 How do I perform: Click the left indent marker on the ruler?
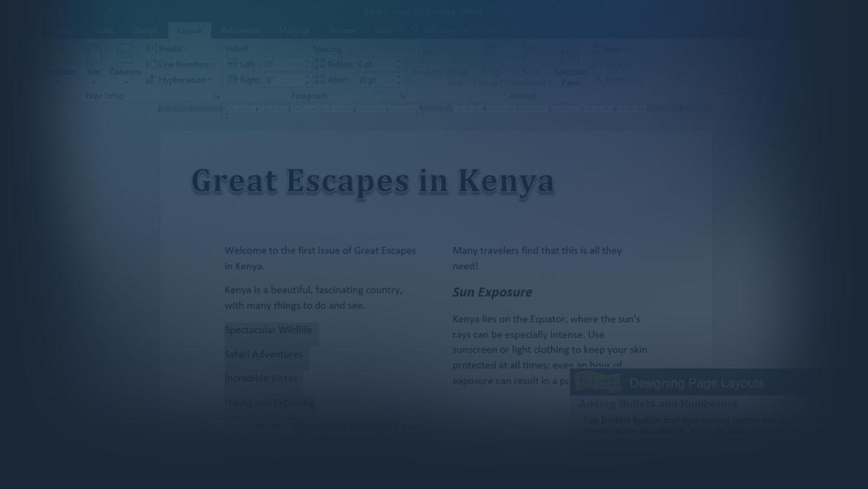tap(225, 114)
